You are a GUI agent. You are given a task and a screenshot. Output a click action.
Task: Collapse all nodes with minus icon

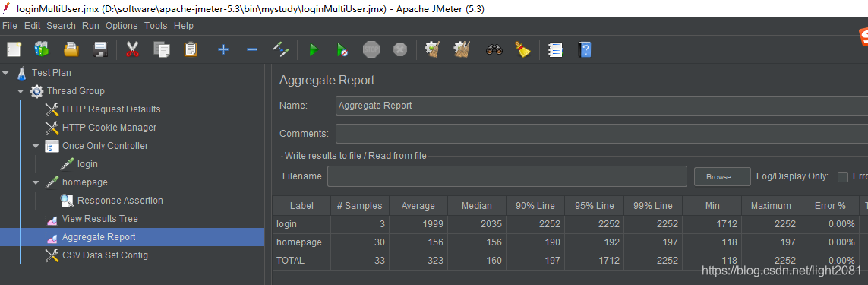[x=252, y=50]
